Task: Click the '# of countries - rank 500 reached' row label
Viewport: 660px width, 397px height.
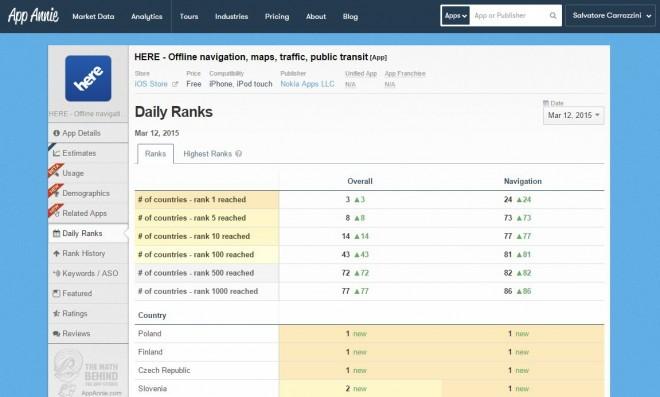Action: (x=196, y=273)
